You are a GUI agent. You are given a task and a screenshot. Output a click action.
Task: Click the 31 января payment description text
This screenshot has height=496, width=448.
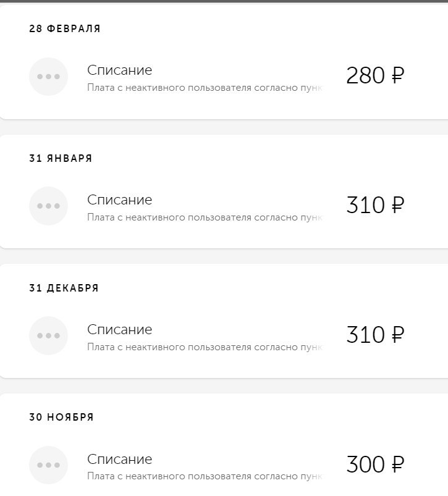[205, 217]
